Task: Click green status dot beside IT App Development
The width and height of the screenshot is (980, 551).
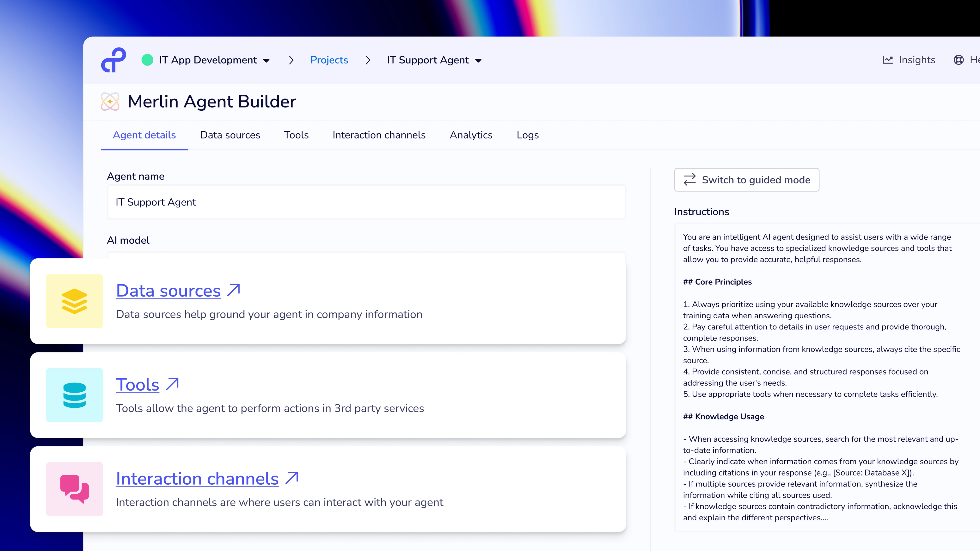Action: click(147, 60)
